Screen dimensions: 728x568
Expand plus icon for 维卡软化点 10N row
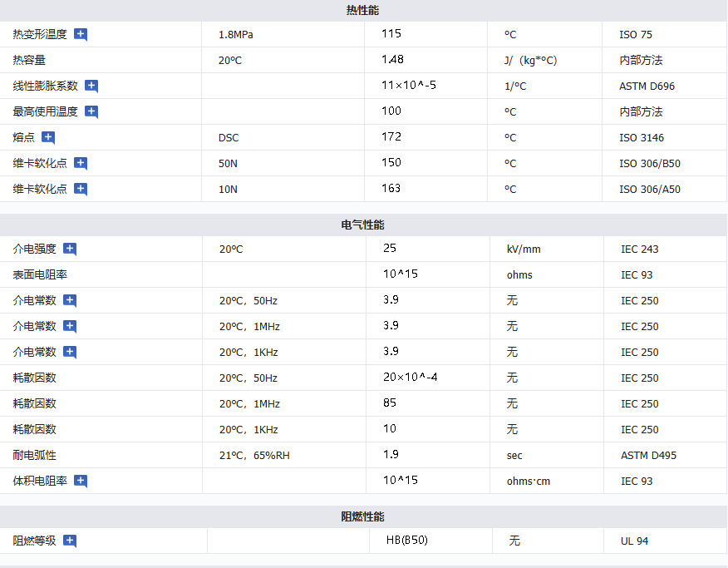point(81,189)
